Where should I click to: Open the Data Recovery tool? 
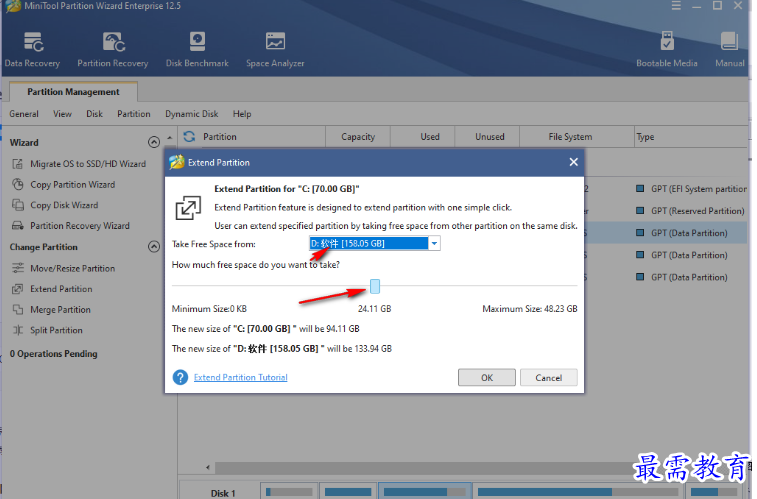[32, 49]
